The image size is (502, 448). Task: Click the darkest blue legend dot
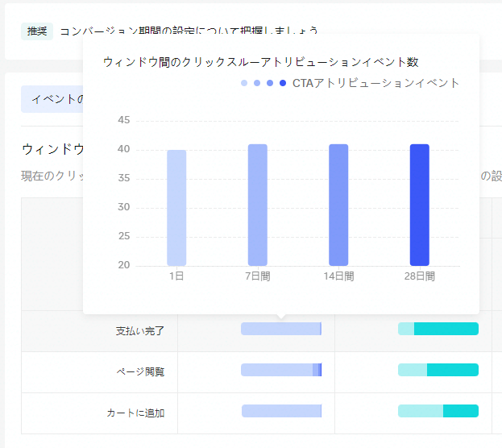pos(283,83)
